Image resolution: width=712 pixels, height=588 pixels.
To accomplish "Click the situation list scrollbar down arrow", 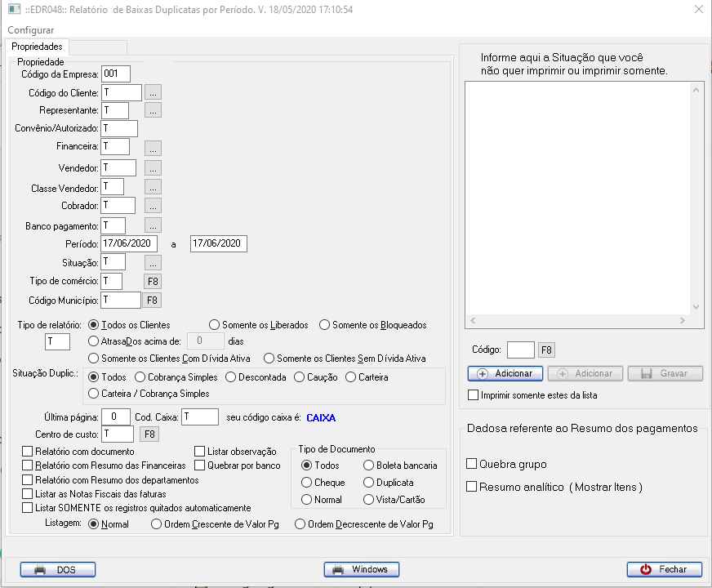I will click(x=696, y=307).
